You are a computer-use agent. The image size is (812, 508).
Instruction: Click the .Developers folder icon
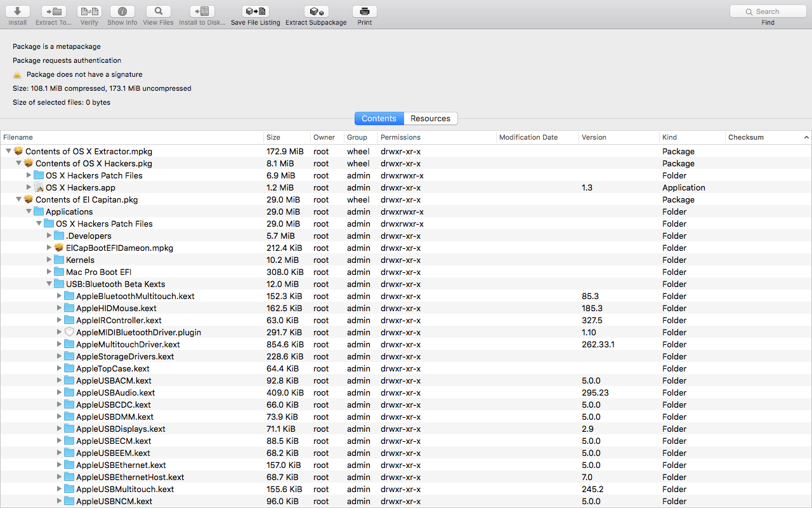[x=59, y=236]
